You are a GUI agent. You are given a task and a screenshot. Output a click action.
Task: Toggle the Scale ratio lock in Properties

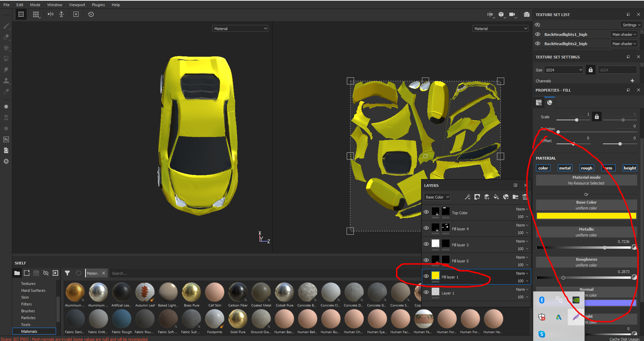tap(597, 117)
